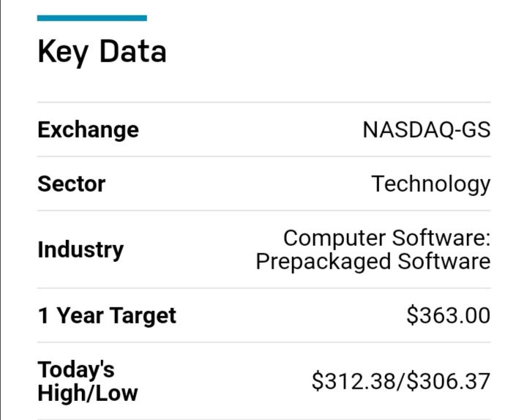
Task: Click the 'Computer Software:' text line
Action: [x=386, y=238]
